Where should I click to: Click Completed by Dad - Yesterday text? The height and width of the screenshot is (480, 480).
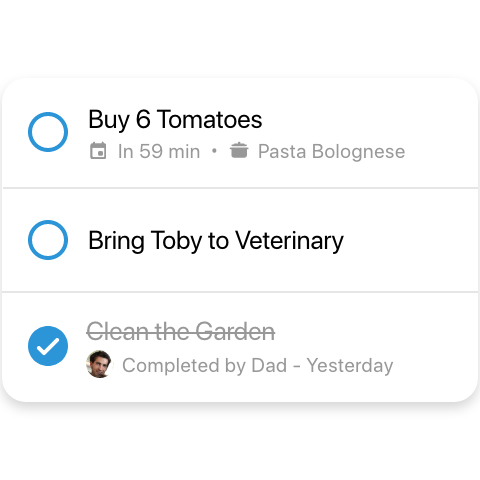258,366
